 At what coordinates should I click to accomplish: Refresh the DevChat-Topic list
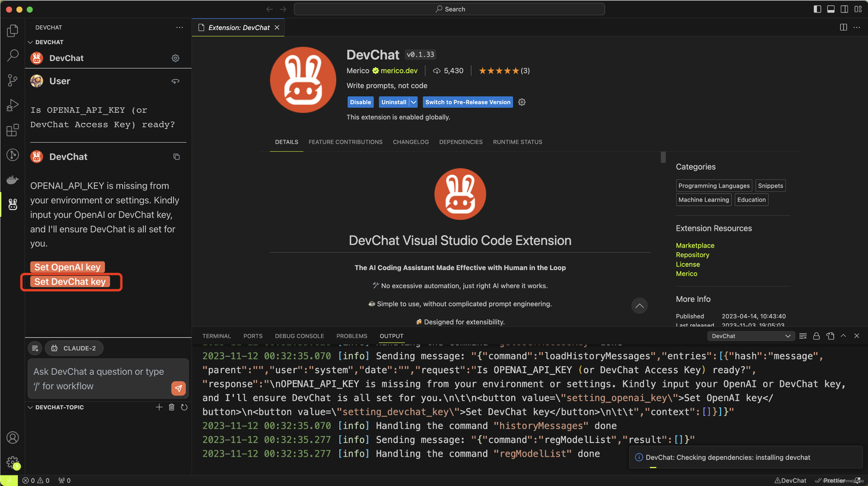tap(184, 407)
